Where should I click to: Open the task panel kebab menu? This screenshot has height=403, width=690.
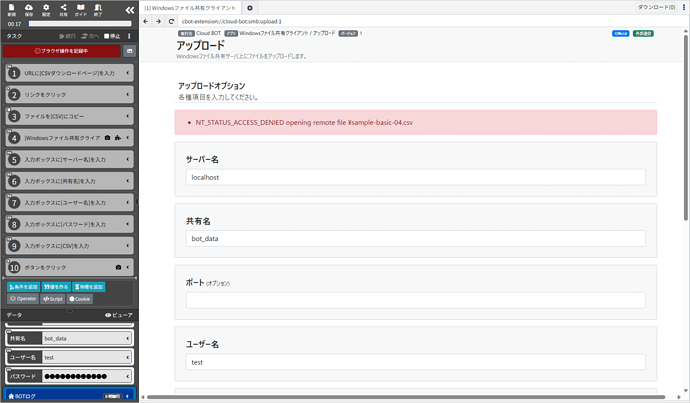(x=129, y=36)
